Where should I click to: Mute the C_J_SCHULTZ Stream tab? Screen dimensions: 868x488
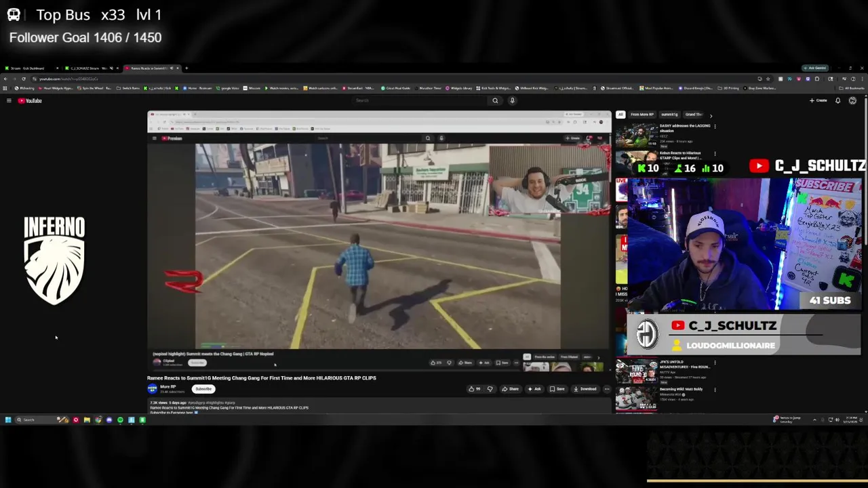coord(111,68)
